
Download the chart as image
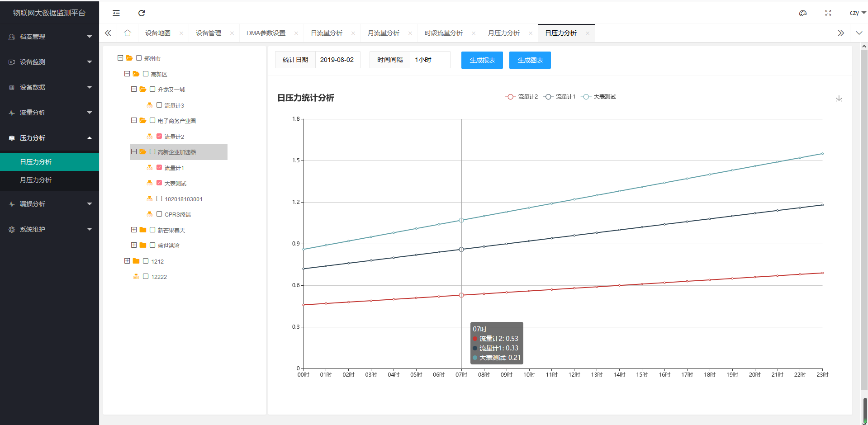(839, 99)
